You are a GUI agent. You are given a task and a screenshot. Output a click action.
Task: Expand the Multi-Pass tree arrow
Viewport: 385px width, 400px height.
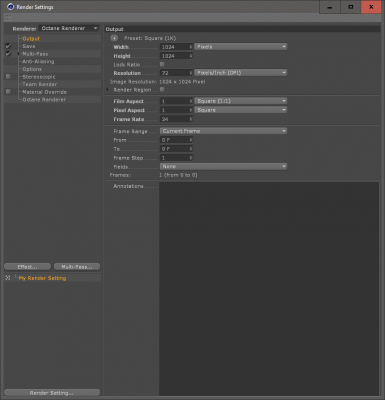coord(19,54)
